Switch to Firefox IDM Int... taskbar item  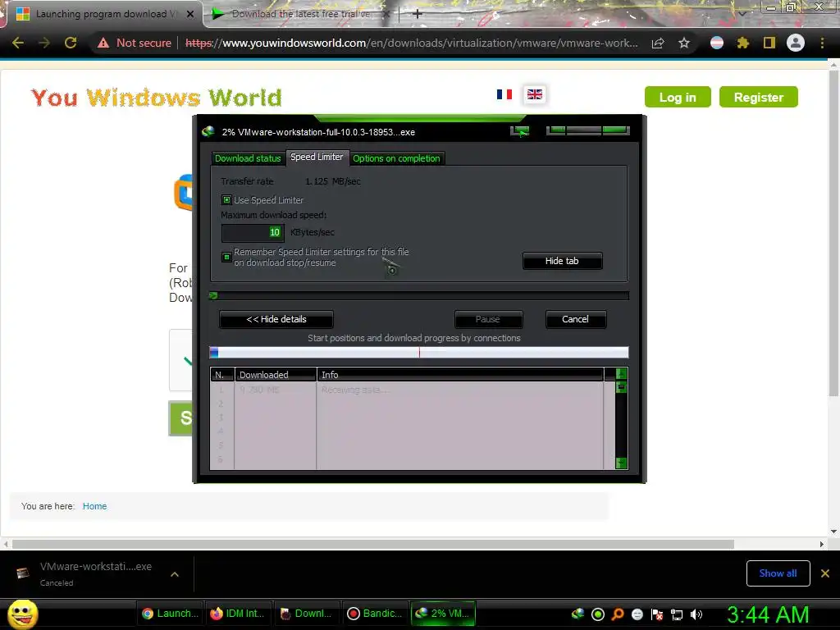tap(239, 614)
